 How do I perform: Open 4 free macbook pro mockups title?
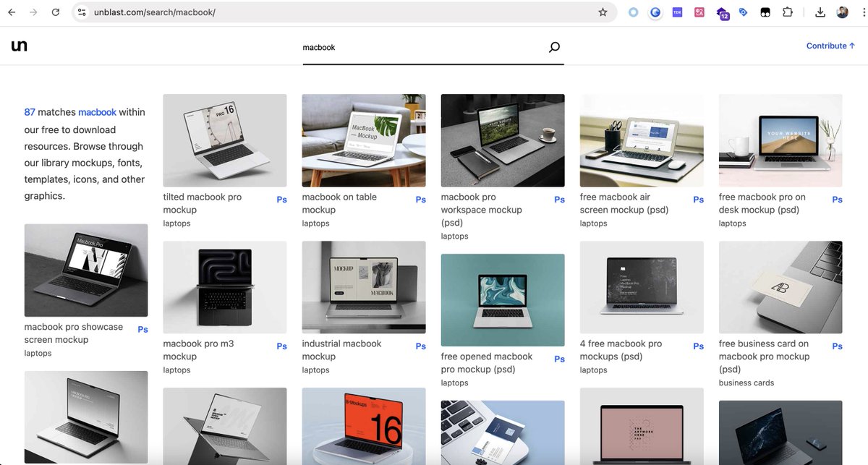(x=621, y=350)
